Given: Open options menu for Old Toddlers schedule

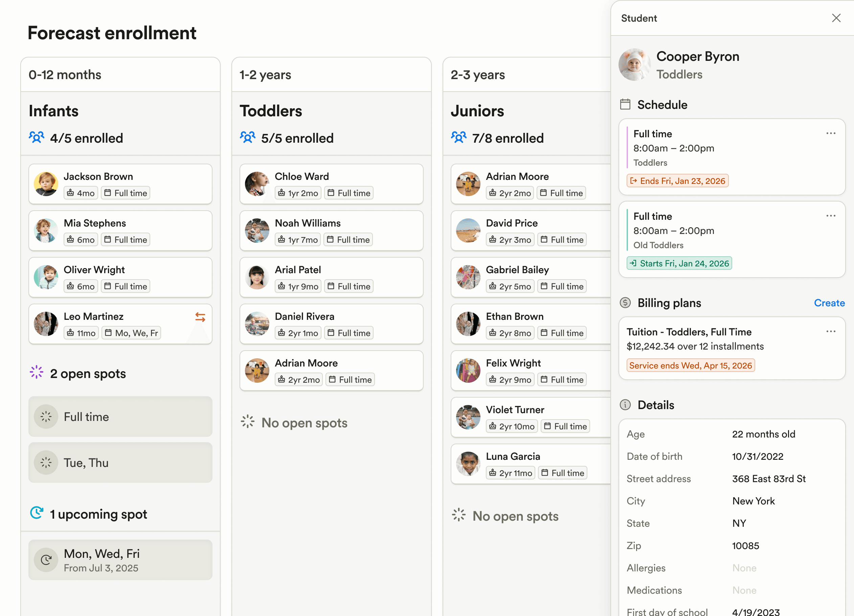Looking at the screenshot, I should coord(830,216).
